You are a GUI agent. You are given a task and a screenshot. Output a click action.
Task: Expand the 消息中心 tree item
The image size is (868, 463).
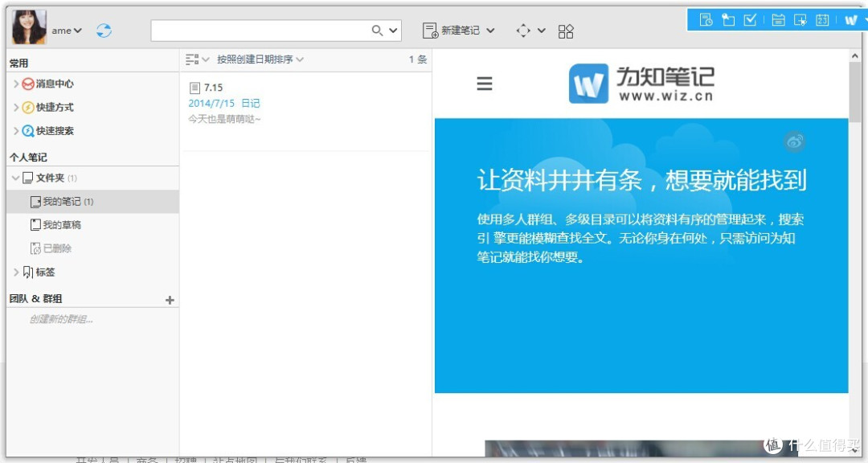(x=15, y=84)
